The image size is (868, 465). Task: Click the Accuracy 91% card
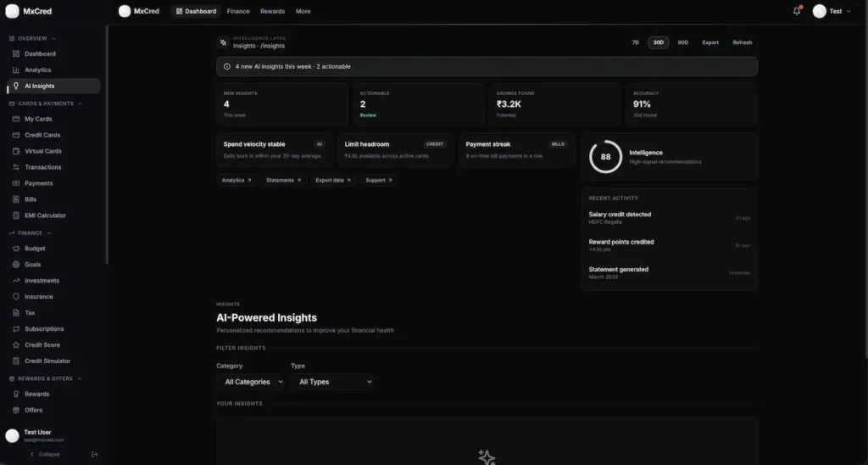pyautogui.click(x=692, y=104)
